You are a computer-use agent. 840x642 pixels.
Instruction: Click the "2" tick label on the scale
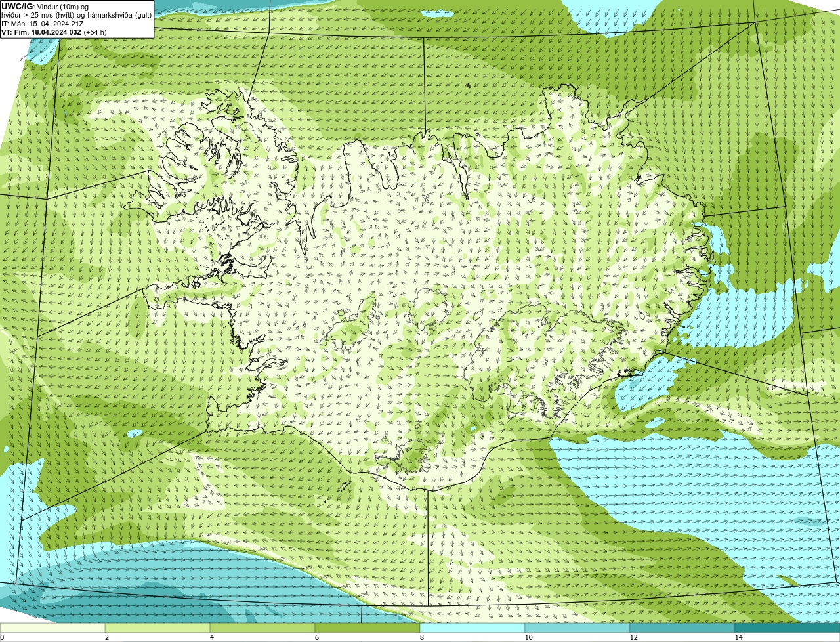[x=106, y=637]
